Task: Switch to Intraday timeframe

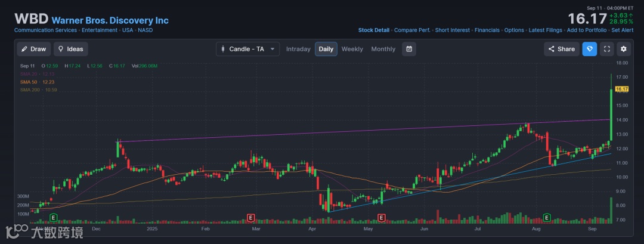Action: coord(298,49)
